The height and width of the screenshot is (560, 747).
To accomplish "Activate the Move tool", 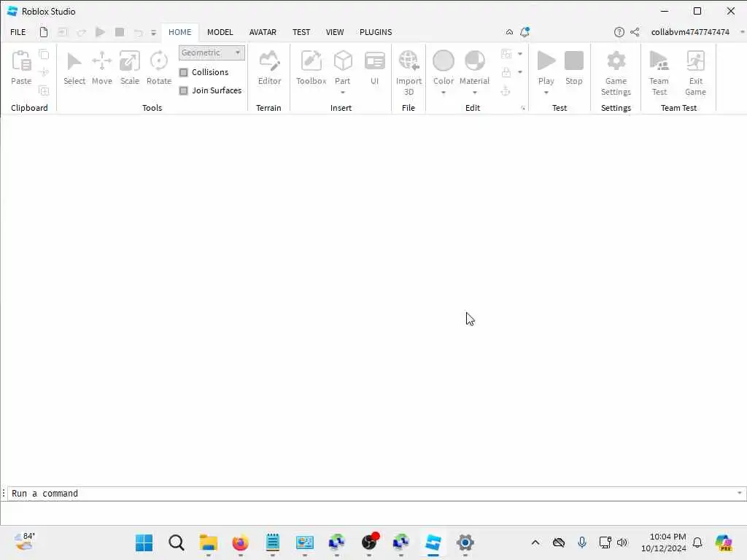I will (x=101, y=68).
